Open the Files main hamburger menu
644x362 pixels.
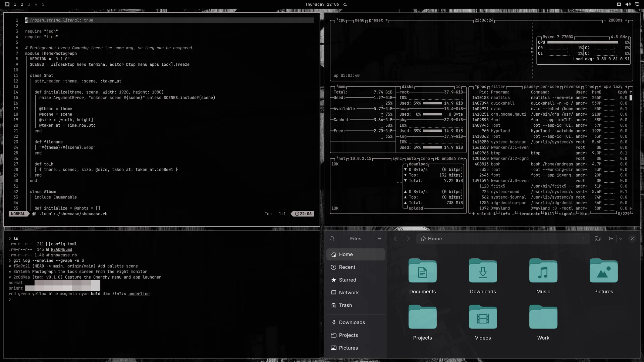click(x=380, y=239)
